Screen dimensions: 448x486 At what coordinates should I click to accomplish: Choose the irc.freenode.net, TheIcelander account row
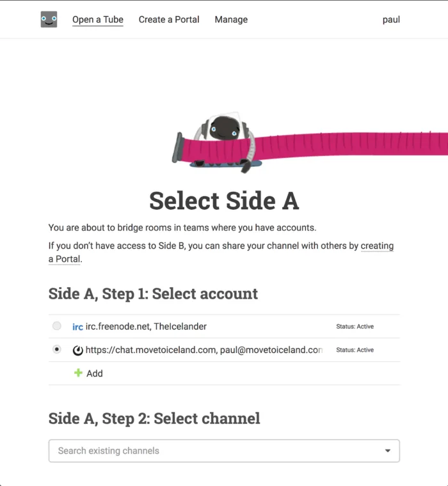point(224,326)
